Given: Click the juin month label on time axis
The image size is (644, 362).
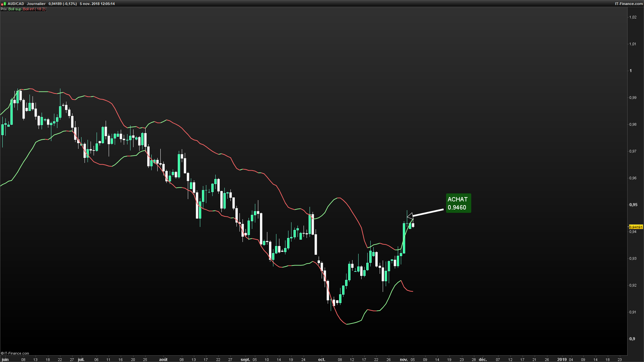Looking at the screenshot, I should tap(5, 359).
